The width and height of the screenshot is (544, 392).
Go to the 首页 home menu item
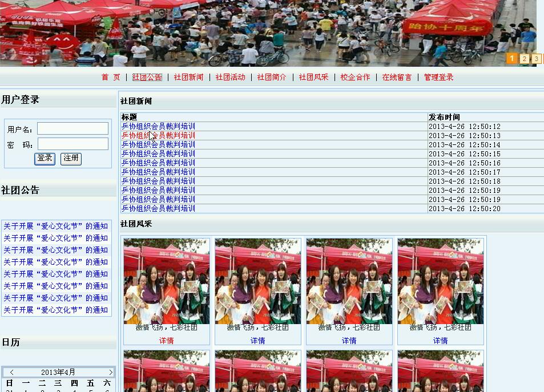(x=111, y=77)
